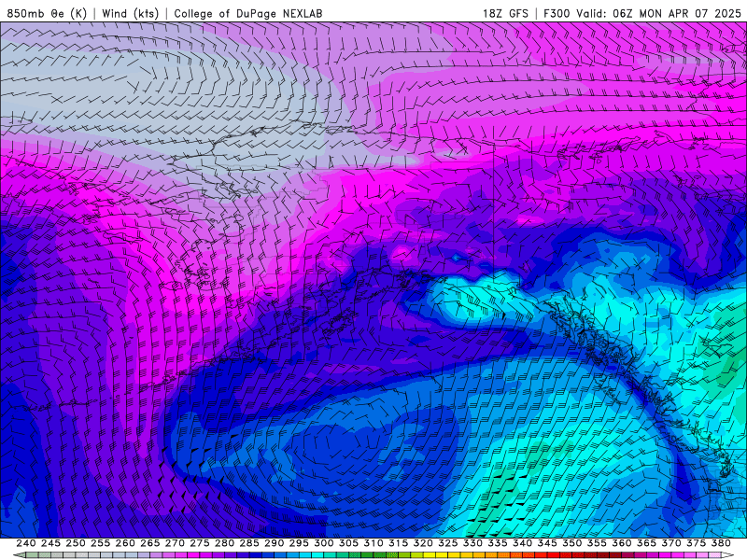Click the 380 value on the color scale

(x=720, y=543)
